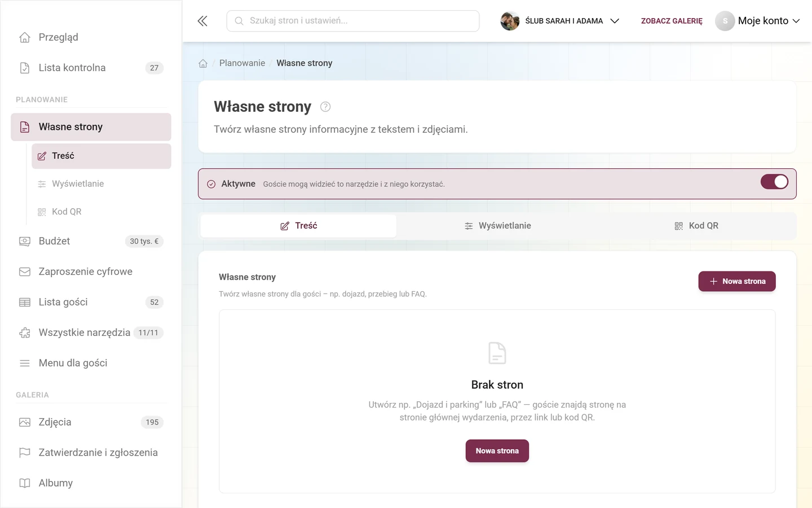812x508 pixels.
Task: Focus the Szukaj stron i ustawień search field
Action: tap(353, 21)
